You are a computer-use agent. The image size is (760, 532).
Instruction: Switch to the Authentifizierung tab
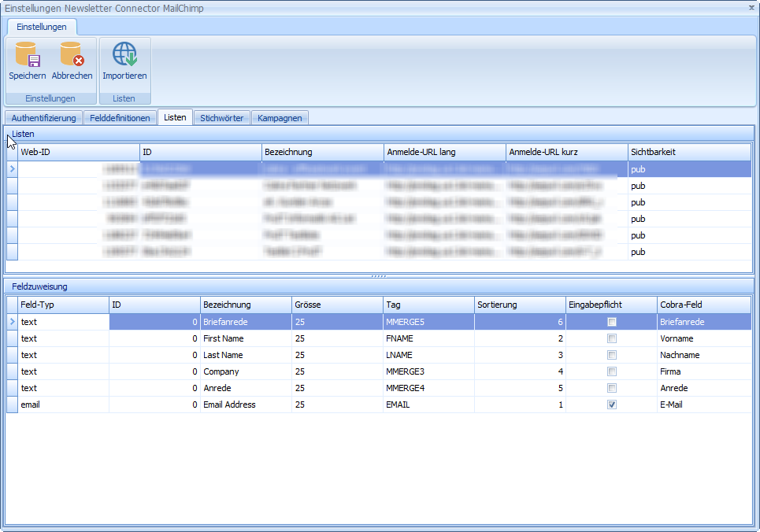click(x=44, y=118)
